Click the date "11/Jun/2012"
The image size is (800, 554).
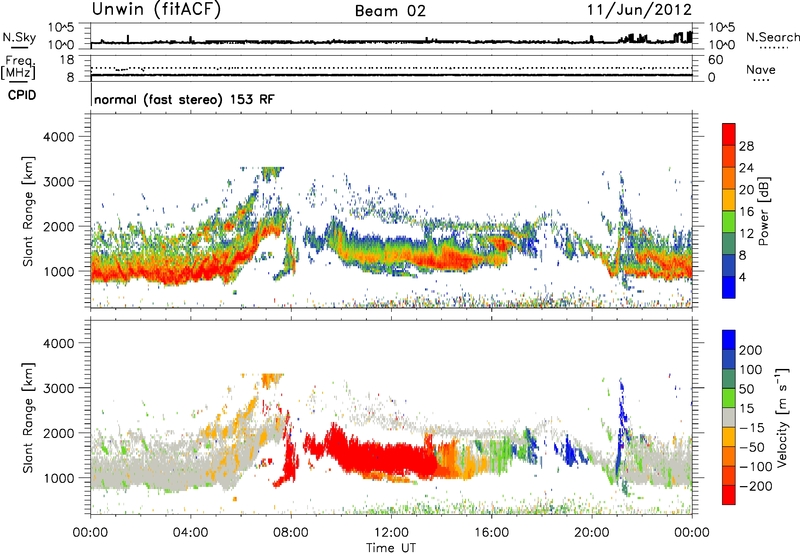(x=639, y=10)
